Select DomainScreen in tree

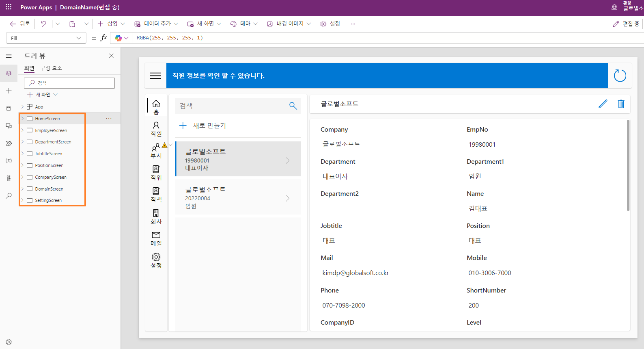49,189
